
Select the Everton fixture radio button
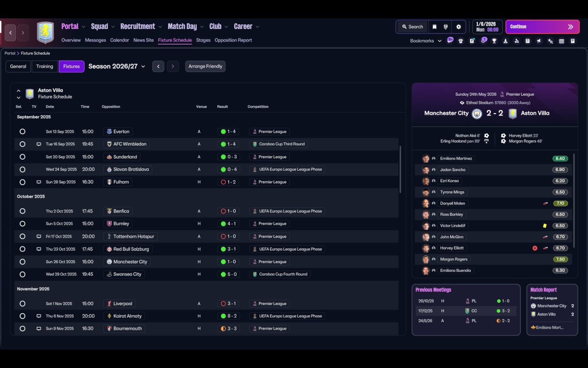pyautogui.click(x=23, y=132)
